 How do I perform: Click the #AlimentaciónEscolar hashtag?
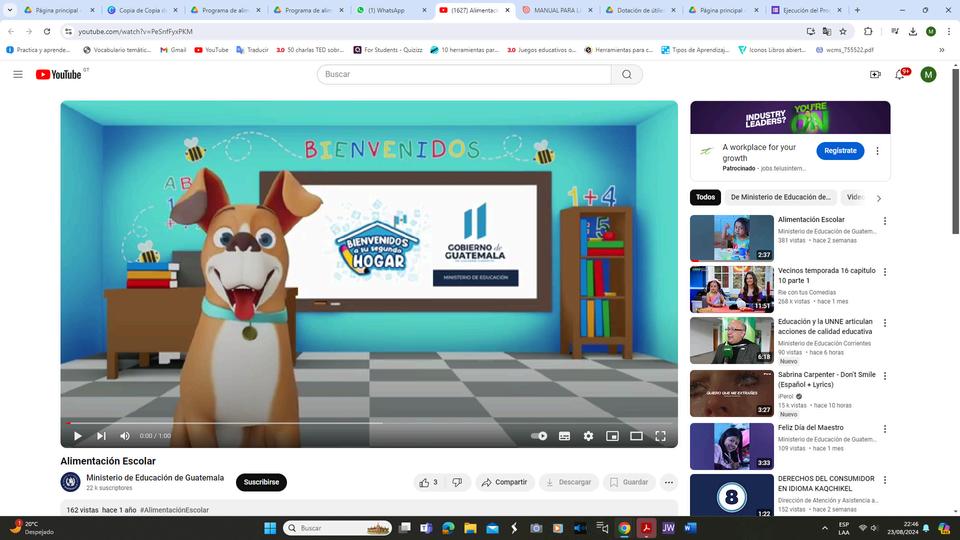174,510
